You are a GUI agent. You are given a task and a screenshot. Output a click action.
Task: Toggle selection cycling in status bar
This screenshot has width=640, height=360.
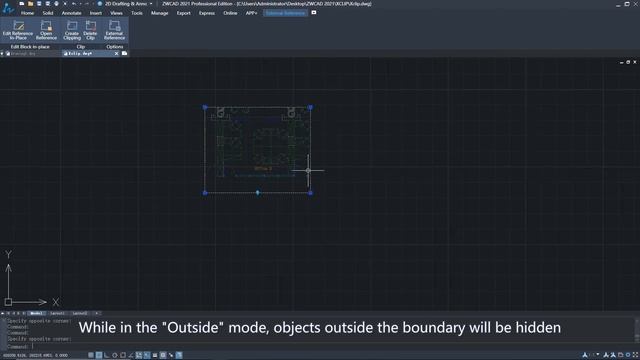pyautogui.click(x=171, y=355)
